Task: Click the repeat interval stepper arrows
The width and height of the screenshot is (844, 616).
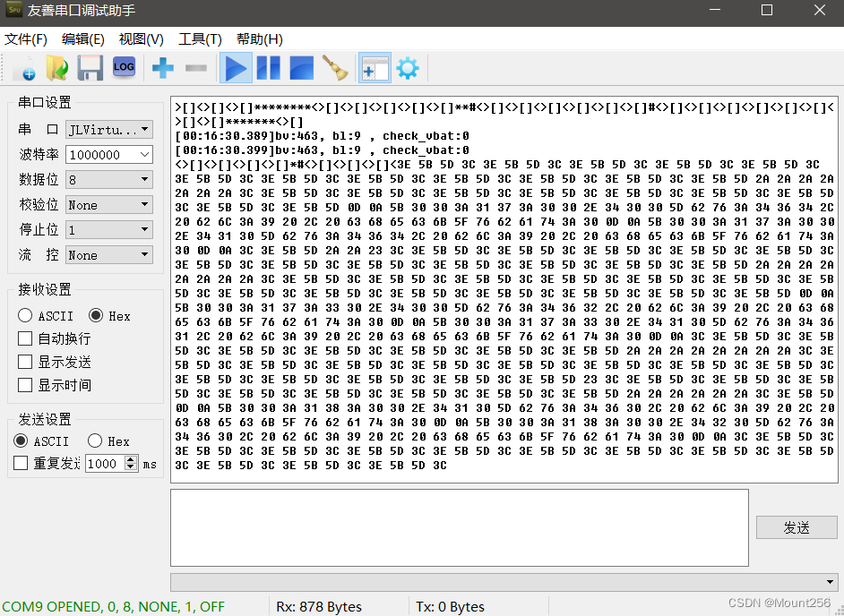Action: pyautogui.click(x=131, y=464)
